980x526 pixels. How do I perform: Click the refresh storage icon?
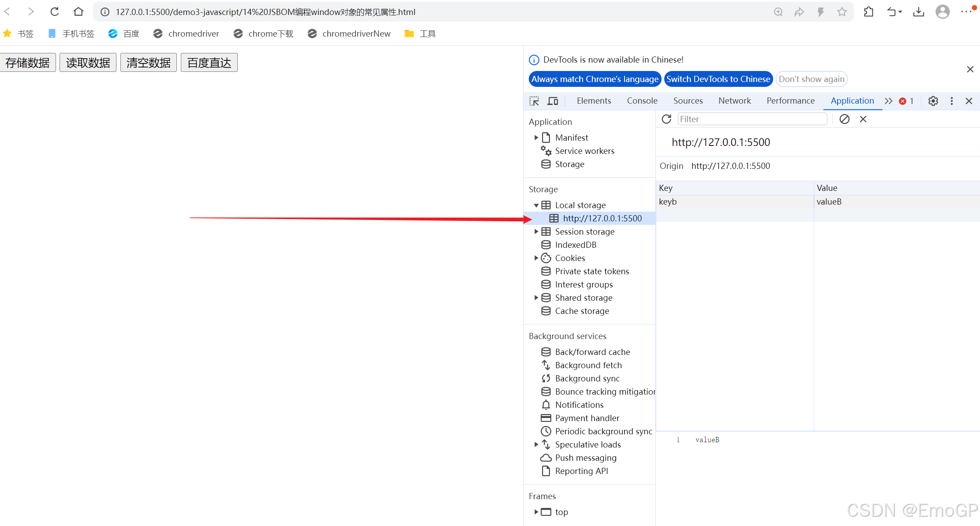(x=666, y=119)
